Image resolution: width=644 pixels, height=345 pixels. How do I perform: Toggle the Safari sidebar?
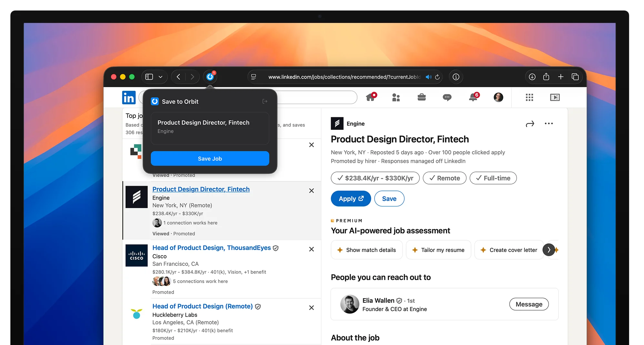pos(149,77)
